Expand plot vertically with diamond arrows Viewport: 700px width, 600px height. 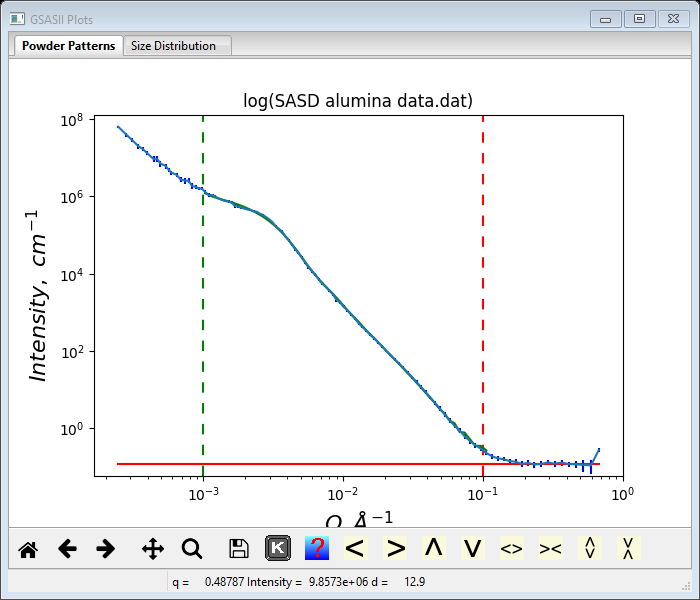point(590,548)
